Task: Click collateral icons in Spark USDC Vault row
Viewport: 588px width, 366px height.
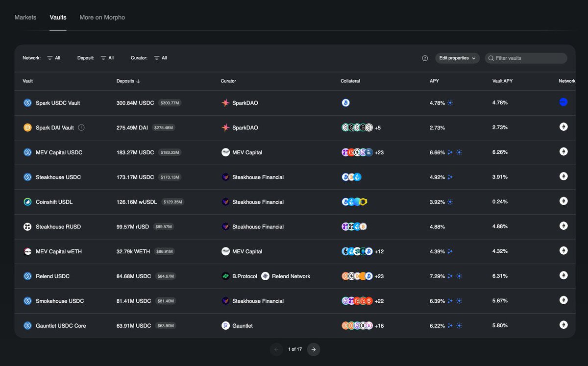Action: (x=345, y=103)
